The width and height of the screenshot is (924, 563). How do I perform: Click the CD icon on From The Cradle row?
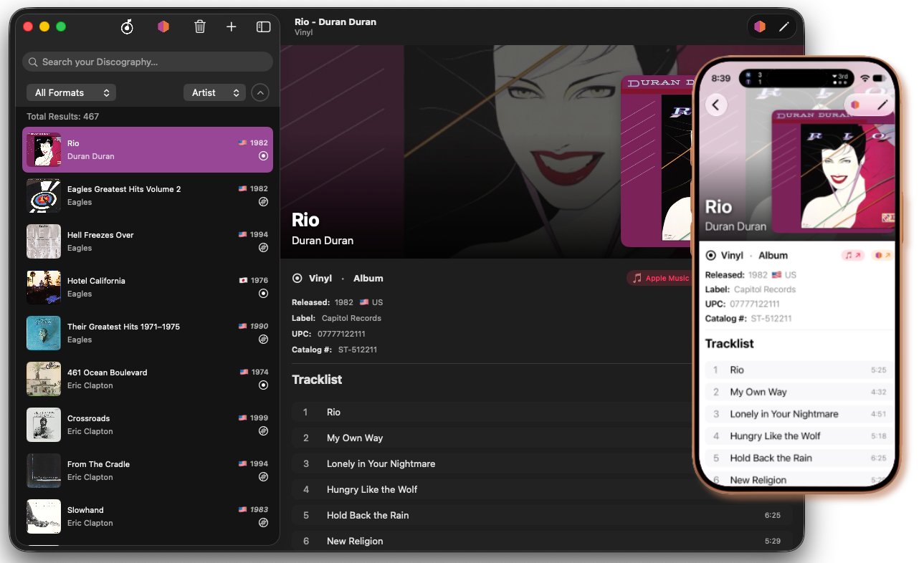[x=263, y=476]
